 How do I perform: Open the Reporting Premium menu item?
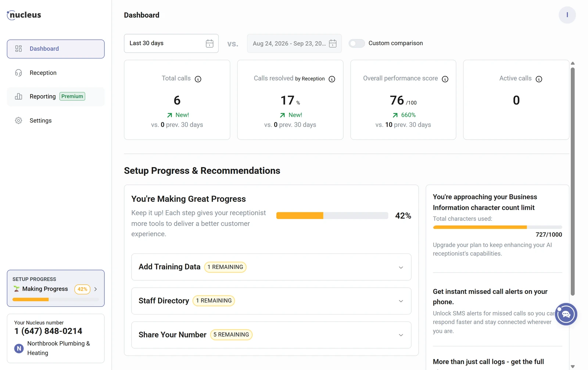(56, 97)
